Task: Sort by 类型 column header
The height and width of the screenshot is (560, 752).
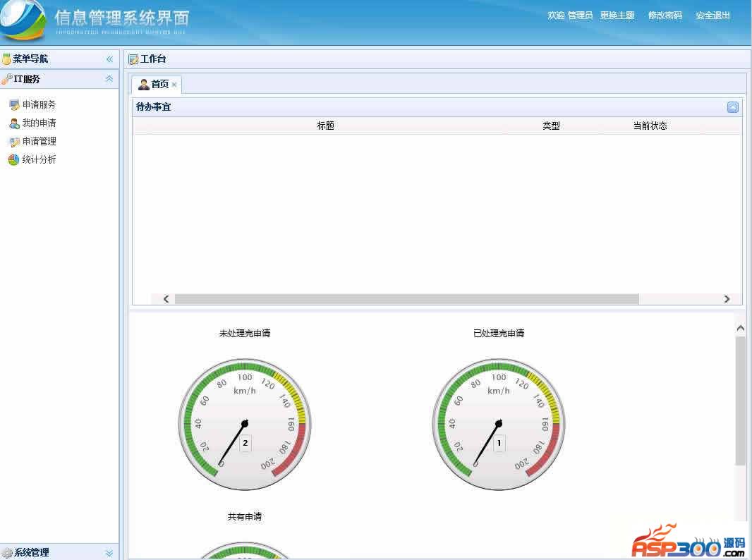Action: [551, 126]
